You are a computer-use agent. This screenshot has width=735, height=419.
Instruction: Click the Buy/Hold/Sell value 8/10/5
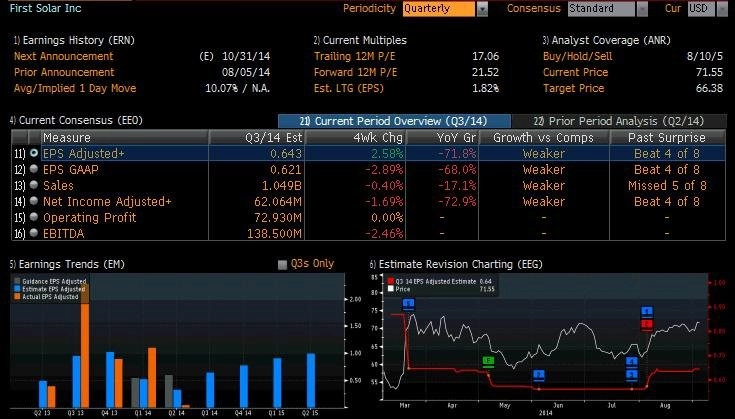click(x=705, y=56)
